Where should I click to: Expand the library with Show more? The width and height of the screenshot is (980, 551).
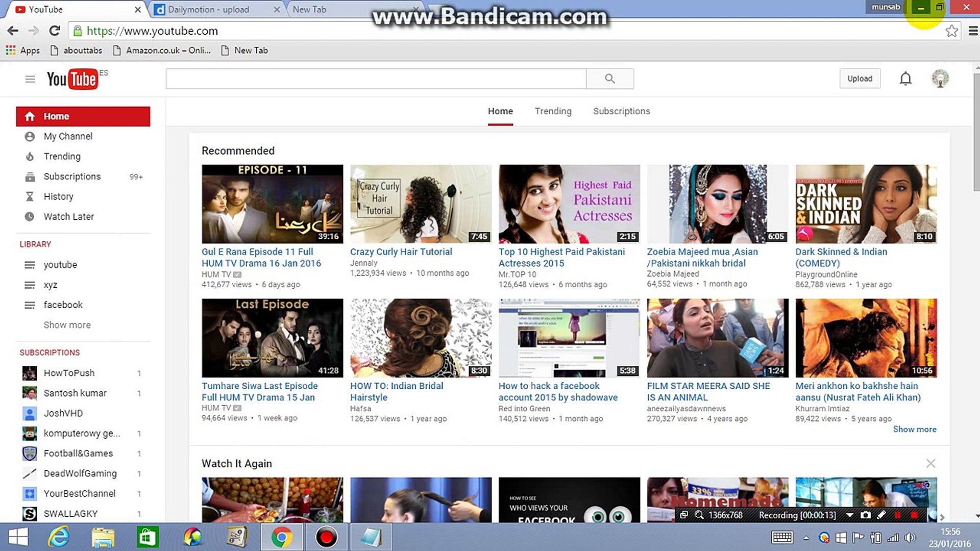point(67,325)
